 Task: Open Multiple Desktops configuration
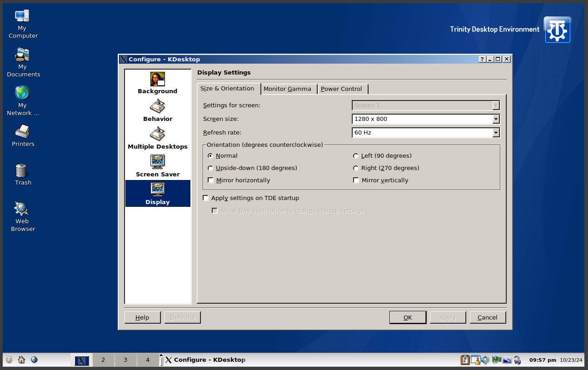click(x=158, y=139)
